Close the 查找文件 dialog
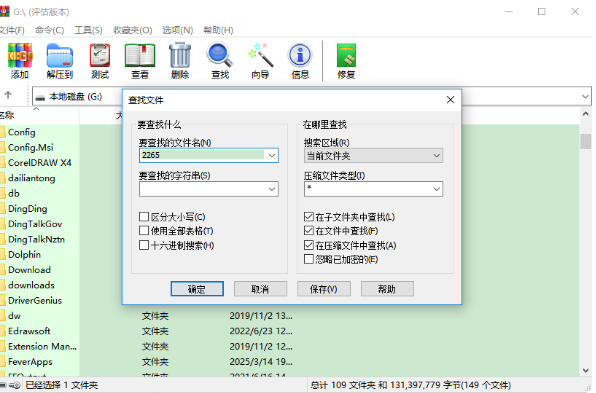 click(450, 100)
